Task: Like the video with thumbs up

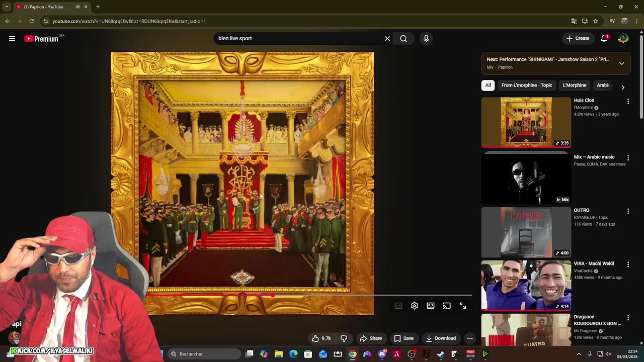Action: pos(321,338)
